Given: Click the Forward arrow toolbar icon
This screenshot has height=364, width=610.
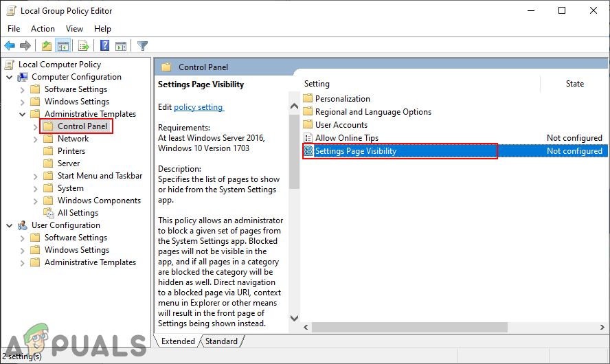Looking at the screenshot, I should pos(25,46).
